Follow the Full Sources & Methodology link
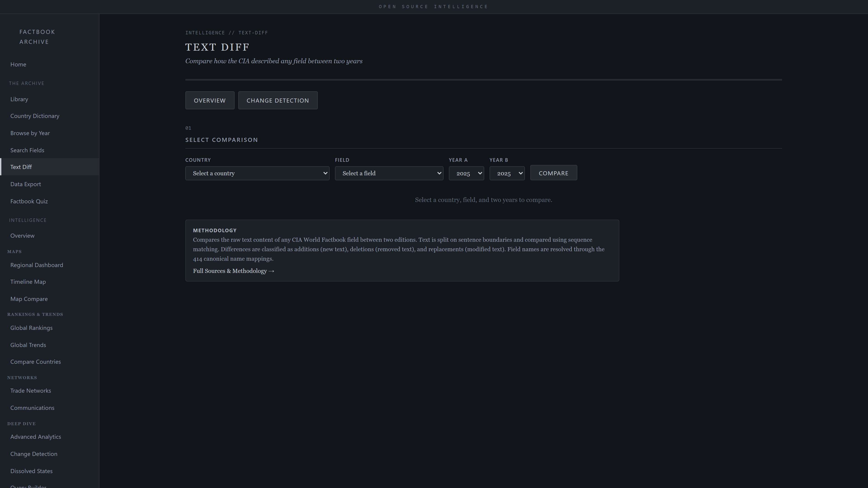 click(x=234, y=271)
